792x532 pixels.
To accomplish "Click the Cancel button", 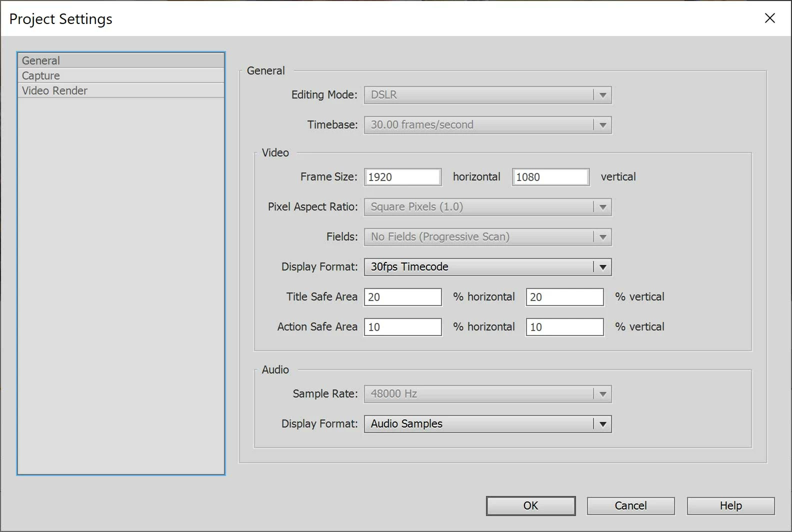I will point(630,505).
